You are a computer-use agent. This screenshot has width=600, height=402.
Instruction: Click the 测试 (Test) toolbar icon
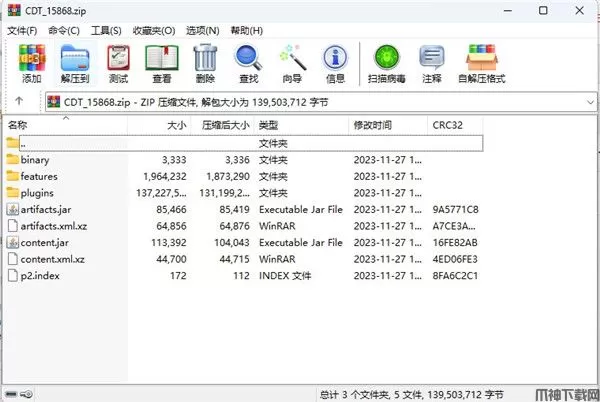point(118,58)
